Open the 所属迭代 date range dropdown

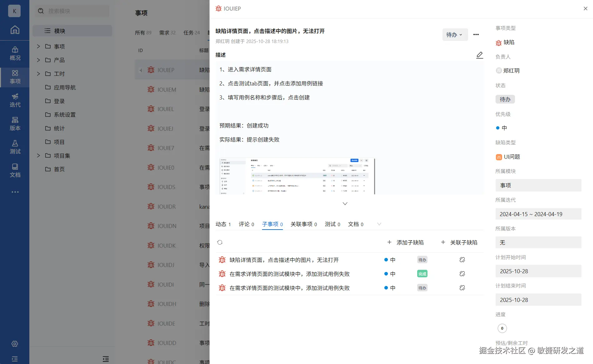pyautogui.click(x=538, y=214)
